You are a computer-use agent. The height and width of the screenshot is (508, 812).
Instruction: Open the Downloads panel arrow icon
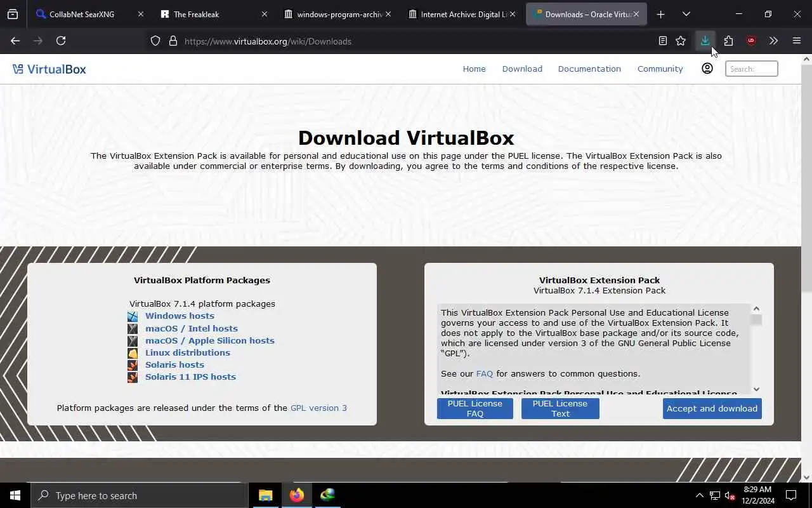[705, 41]
